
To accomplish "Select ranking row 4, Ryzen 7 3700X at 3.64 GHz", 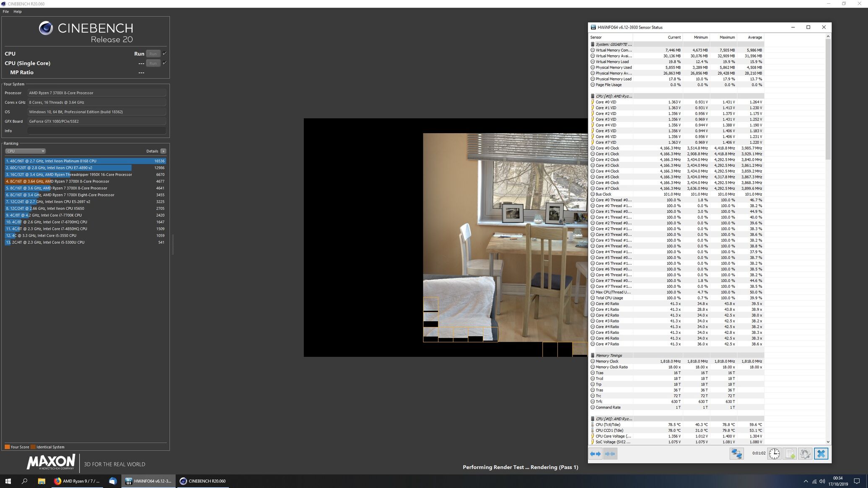I will tap(85, 181).
